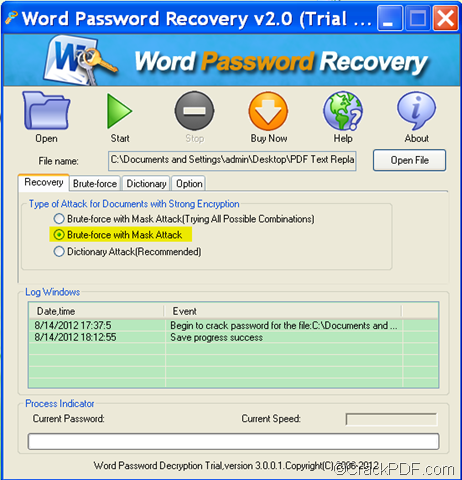Start recovery with the green play icon
Image resolution: width=462 pixels, height=480 pixels.
[x=119, y=111]
